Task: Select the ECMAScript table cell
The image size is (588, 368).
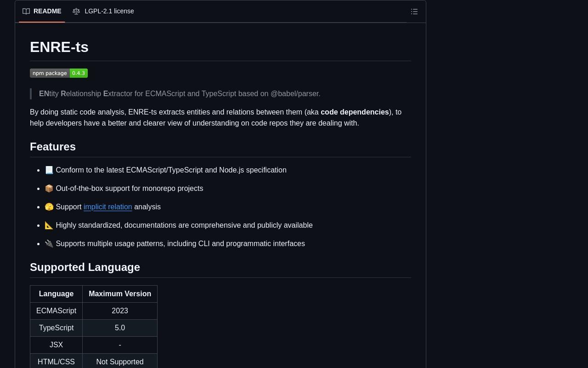Action: (56, 311)
